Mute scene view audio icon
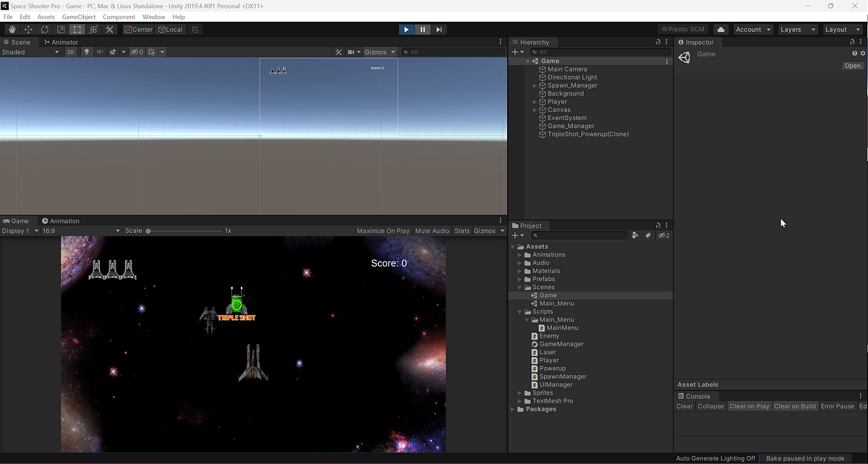Image resolution: width=868 pixels, height=464 pixels. (x=101, y=51)
